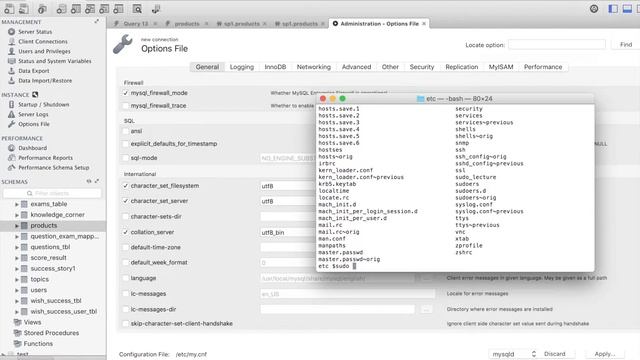
Task: Click the Instance section icon
Action: pyautogui.click(x=35, y=95)
